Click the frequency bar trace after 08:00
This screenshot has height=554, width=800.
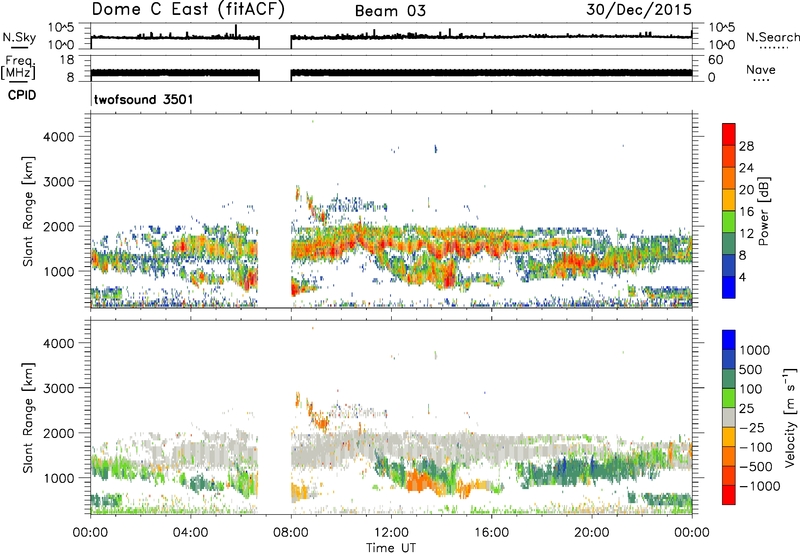tap(491, 72)
